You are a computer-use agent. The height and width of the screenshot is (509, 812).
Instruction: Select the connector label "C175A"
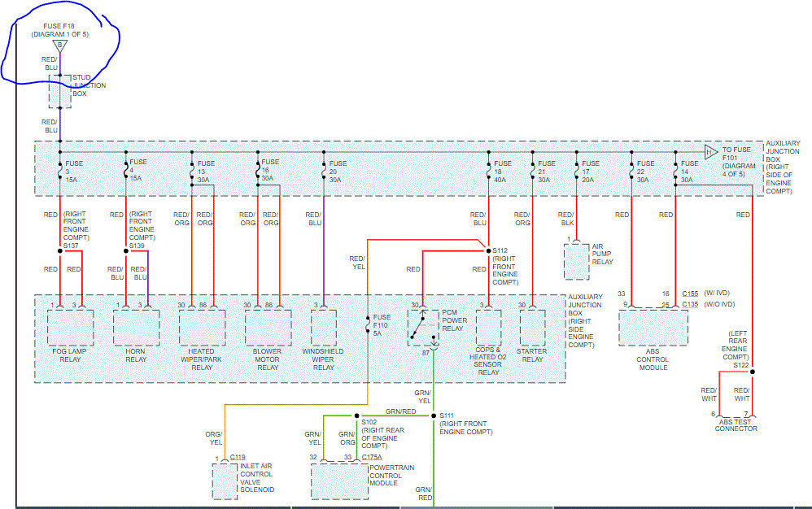372,457
